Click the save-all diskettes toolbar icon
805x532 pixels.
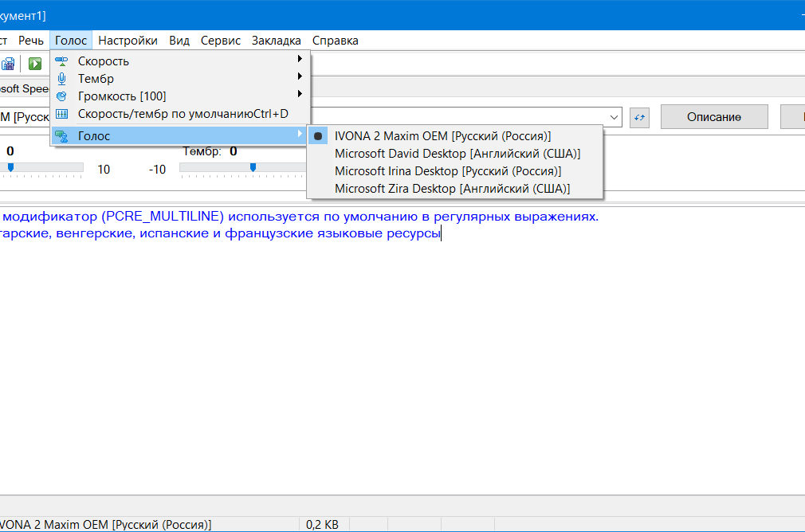point(8,64)
